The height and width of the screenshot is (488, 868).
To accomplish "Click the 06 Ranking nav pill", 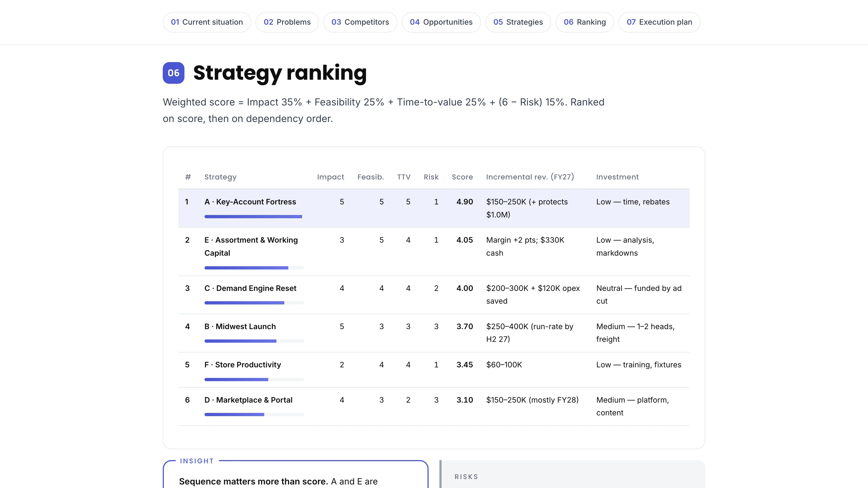I will pos(585,22).
